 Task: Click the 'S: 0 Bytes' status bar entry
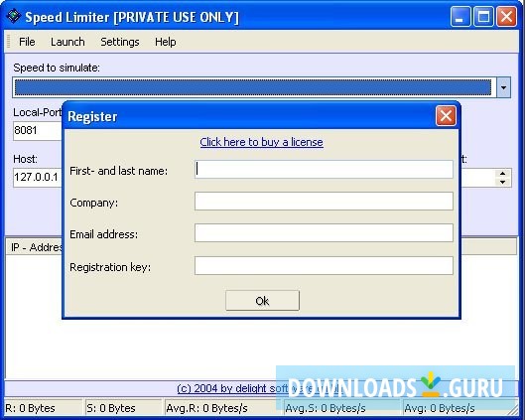click(123, 408)
